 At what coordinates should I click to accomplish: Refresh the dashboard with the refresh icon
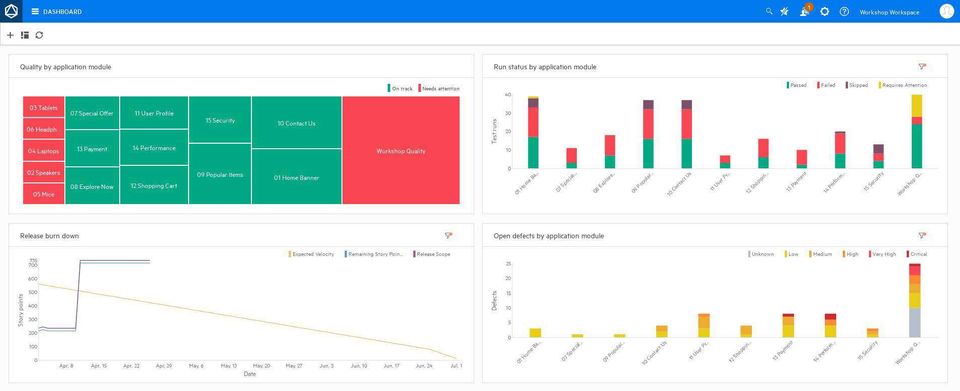(39, 35)
